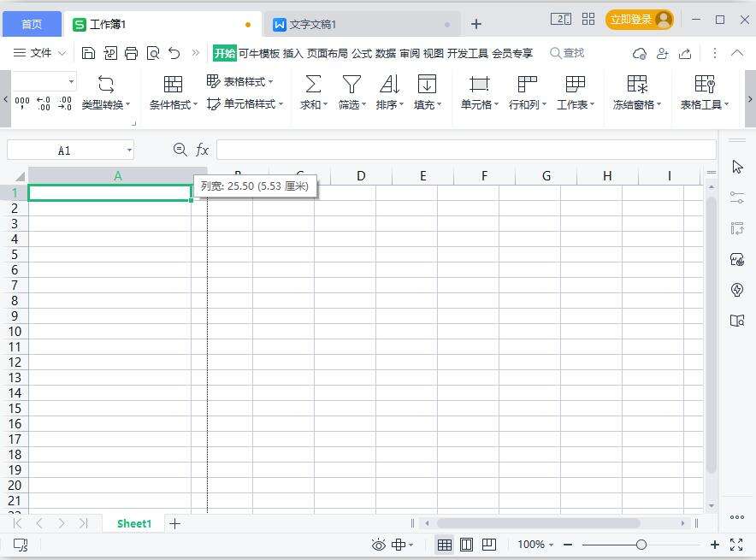Click the print icon in quick access toolbar

point(131,53)
